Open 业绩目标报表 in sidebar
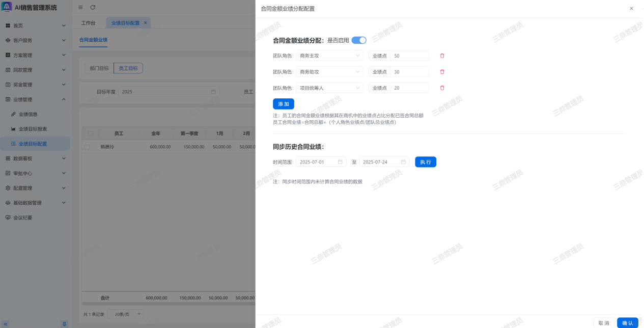This screenshot has width=644, height=328. 33,129
